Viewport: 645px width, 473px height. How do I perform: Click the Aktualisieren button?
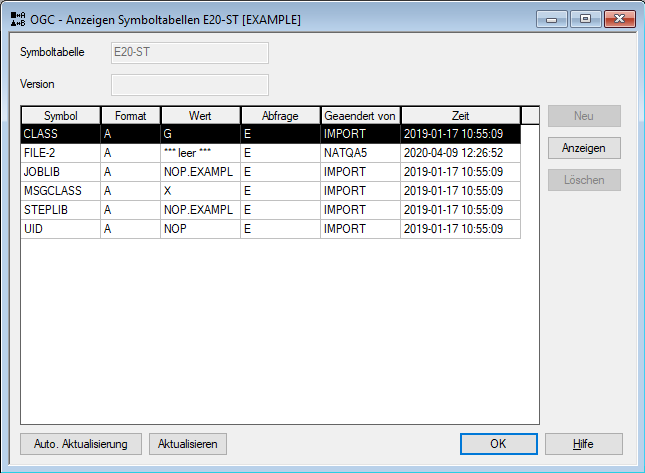[188, 443]
